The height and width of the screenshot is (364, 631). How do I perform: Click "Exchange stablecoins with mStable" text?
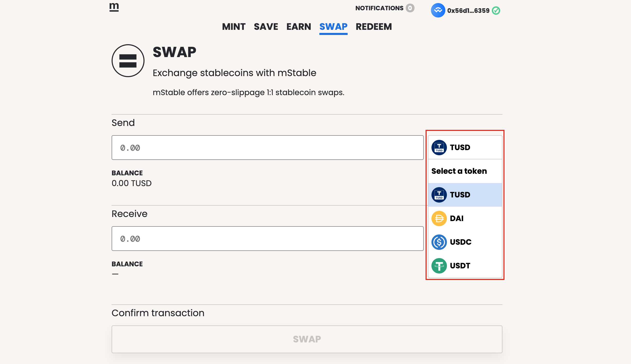click(234, 73)
